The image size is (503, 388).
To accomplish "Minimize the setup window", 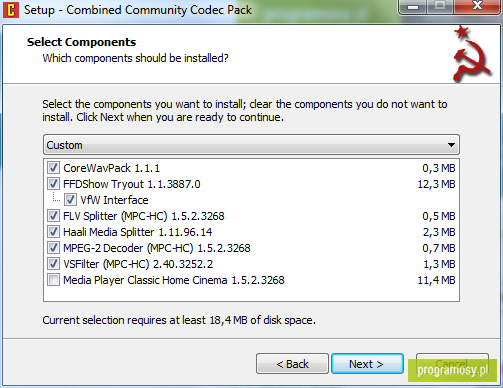I will (x=413, y=6).
